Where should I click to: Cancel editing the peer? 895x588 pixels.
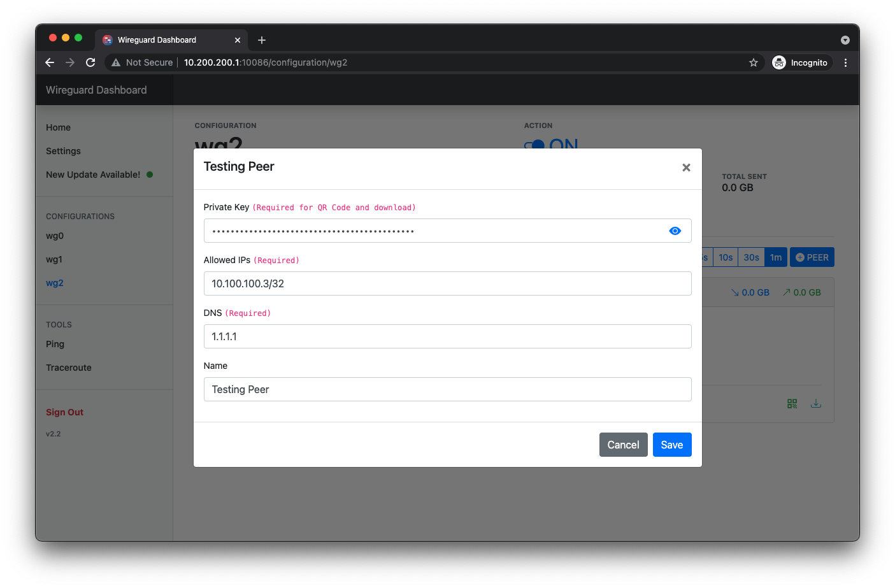(x=623, y=445)
